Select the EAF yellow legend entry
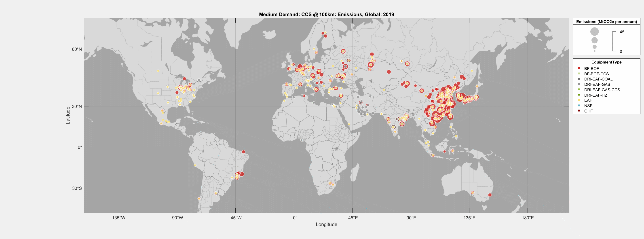644x239 pixels. click(x=588, y=100)
